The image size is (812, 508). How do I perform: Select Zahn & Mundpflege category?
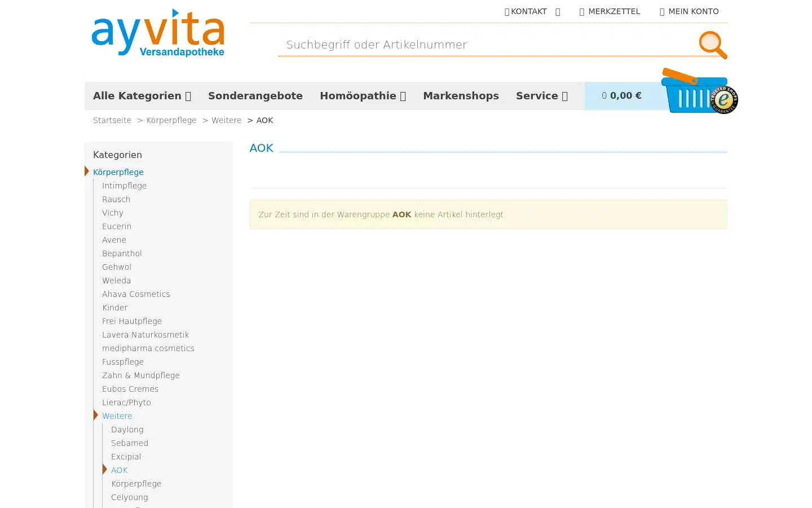click(x=141, y=375)
